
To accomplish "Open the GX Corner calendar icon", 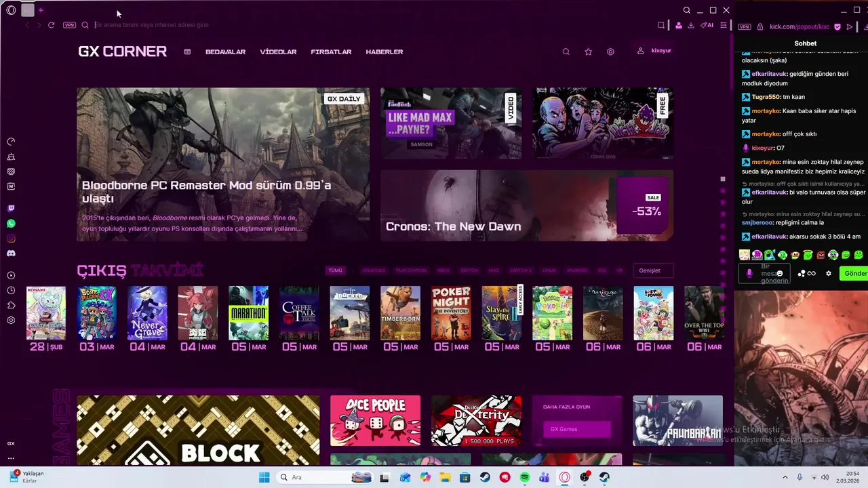I will 187,52.
